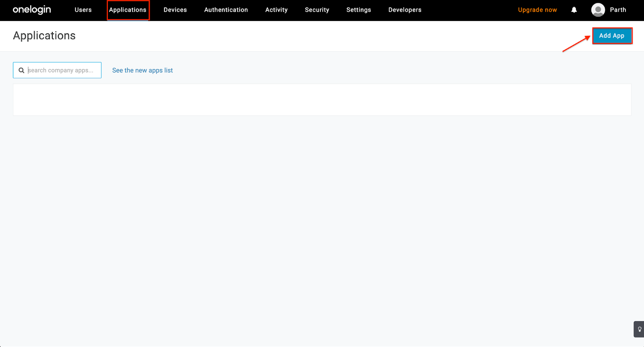Open the Security menu
Screen dimensions: 644x347
pyautogui.click(x=317, y=10)
